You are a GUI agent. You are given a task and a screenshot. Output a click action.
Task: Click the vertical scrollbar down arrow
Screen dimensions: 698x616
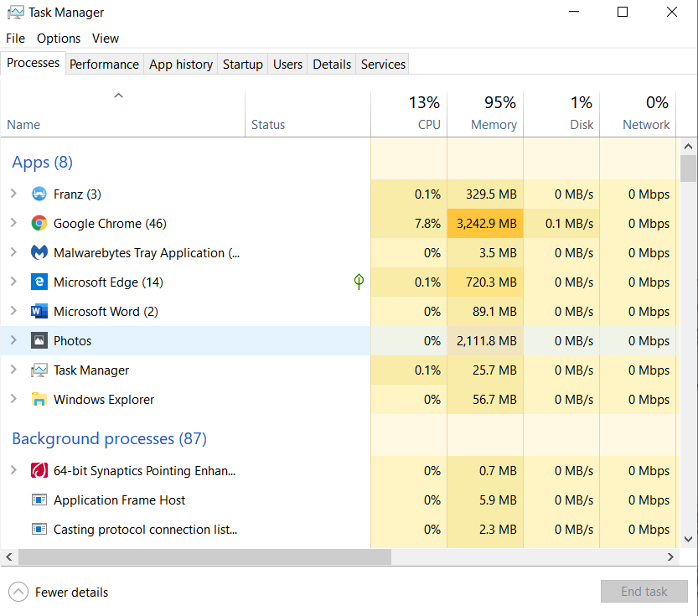click(688, 539)
